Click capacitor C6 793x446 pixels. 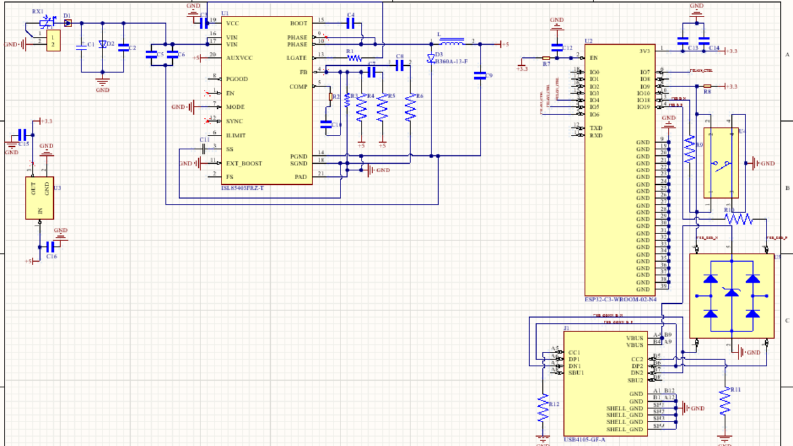pyautogui.click(x=172, y=54)
